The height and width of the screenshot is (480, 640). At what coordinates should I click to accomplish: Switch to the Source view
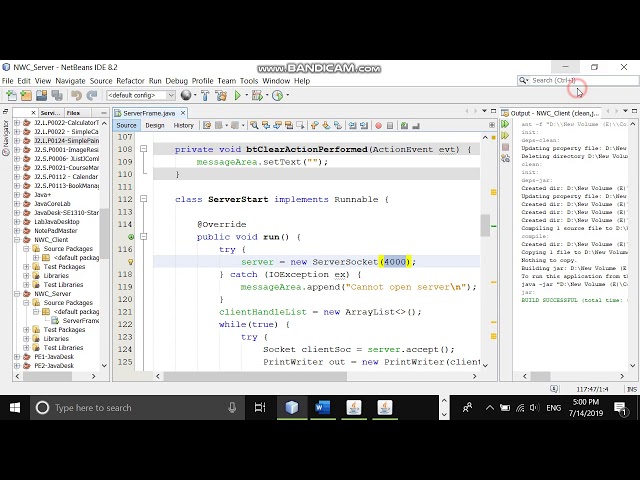(x=126, y=125)
